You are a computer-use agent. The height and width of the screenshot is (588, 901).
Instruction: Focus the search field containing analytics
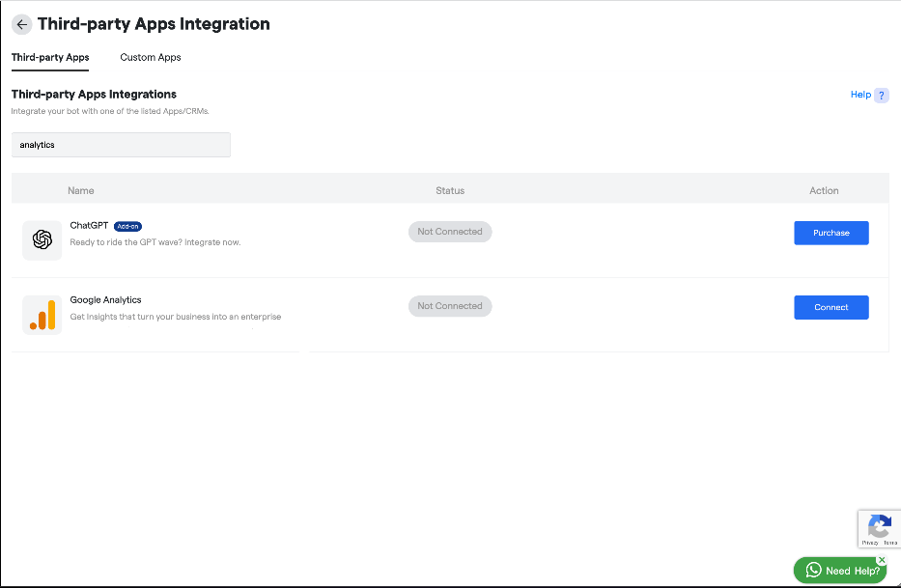[121, 145]
